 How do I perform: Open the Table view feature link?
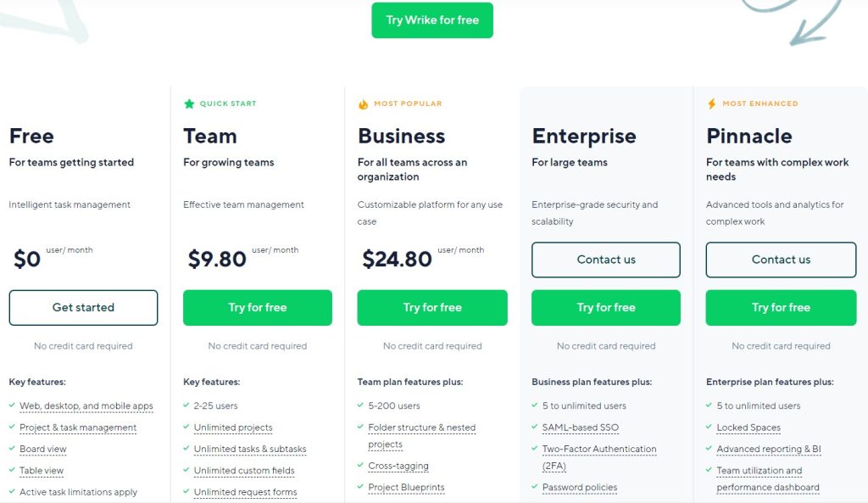click(x=42, y=471)
